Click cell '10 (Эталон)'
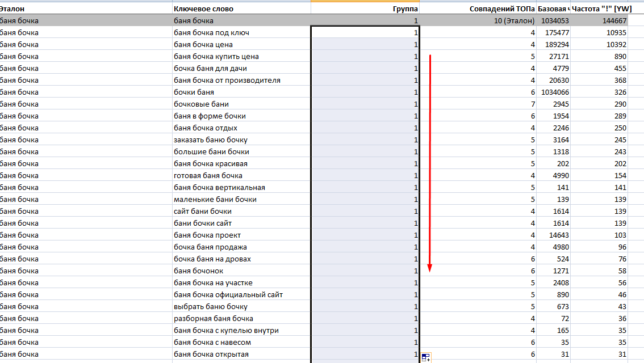Image resolution: width=644 pixels, height=363 pixels. (478, 20)
